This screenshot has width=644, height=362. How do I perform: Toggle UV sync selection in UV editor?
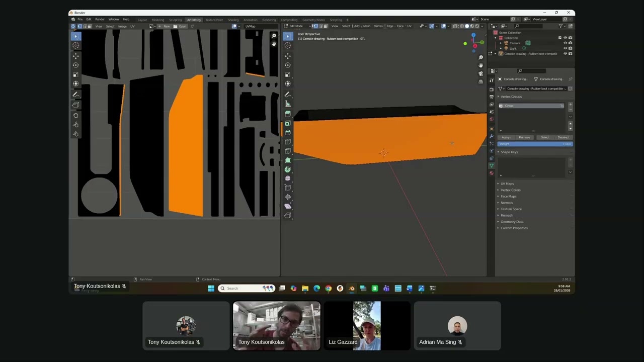coord(73,26)
